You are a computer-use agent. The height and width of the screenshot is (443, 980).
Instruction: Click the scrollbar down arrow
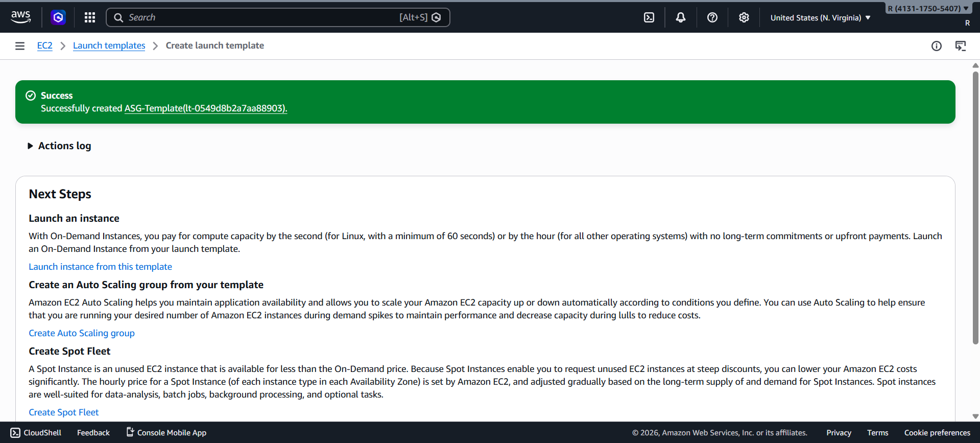click(x=975, y=416)
